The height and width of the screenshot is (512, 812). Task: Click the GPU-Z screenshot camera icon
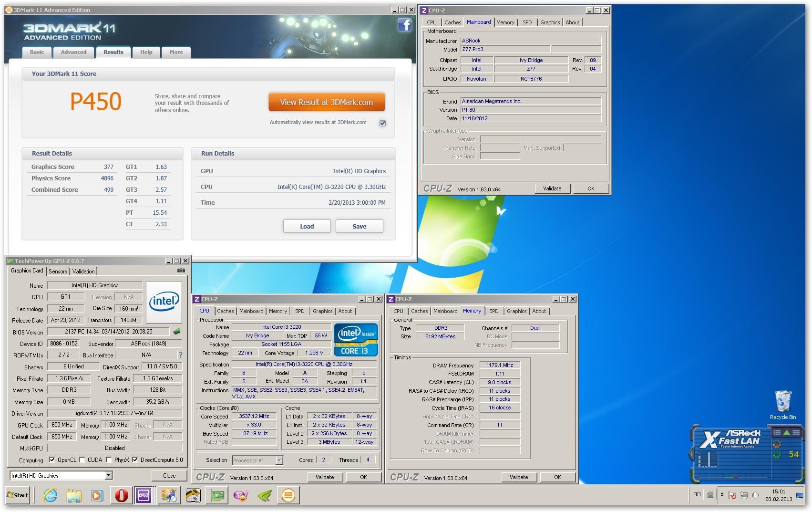[181, 271]
